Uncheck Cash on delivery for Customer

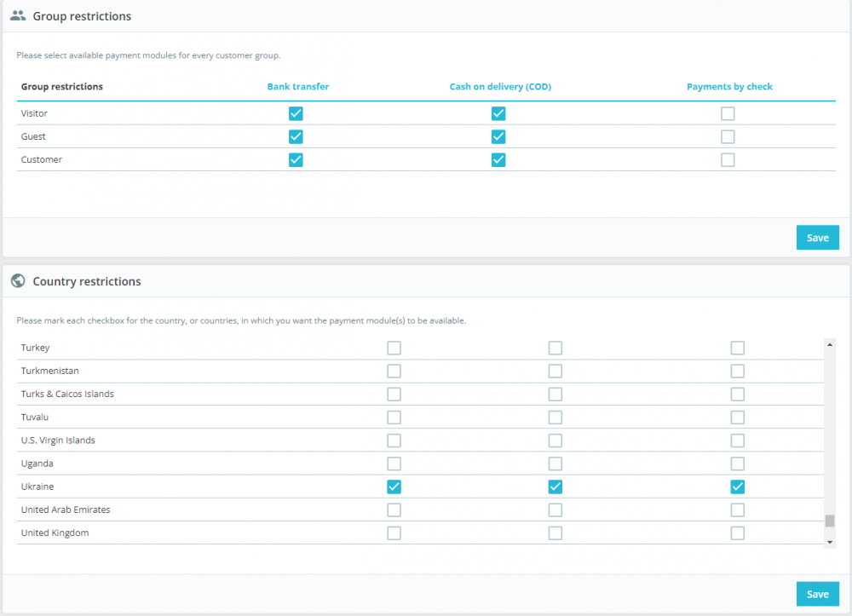pyautogui.click(x=498, y=159)
